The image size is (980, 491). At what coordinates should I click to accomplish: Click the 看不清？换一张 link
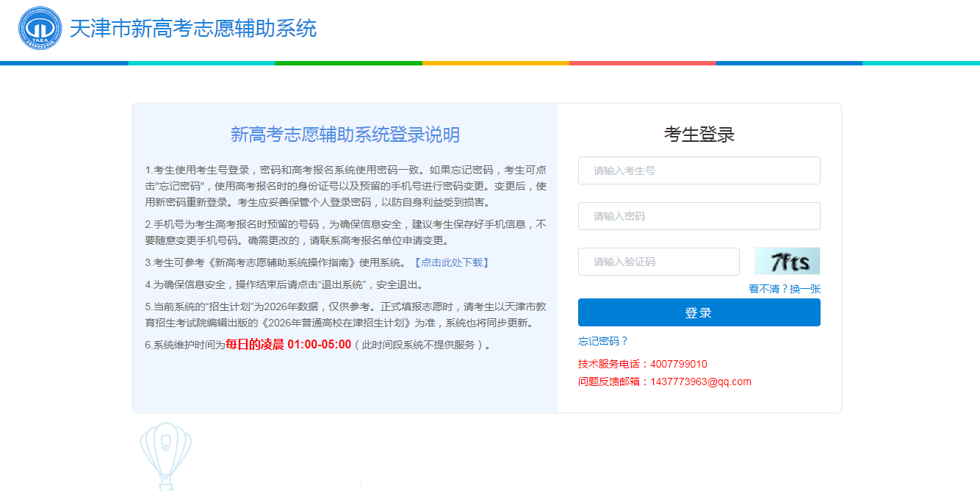pyautogui.click(x=784, y=289)
